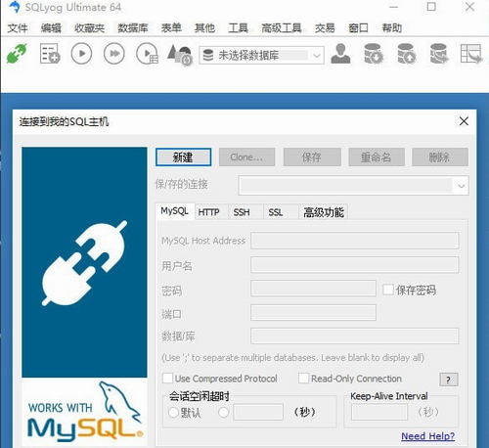The image size is (489, 448).
Task: Click the ? help button
Action: 449,380
